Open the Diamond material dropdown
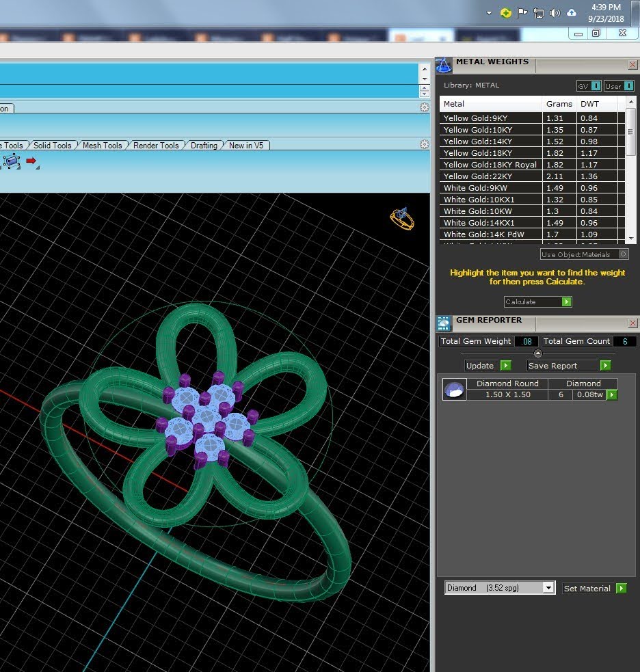The height and width of the screenshot is (672, 640). [548, 587]
